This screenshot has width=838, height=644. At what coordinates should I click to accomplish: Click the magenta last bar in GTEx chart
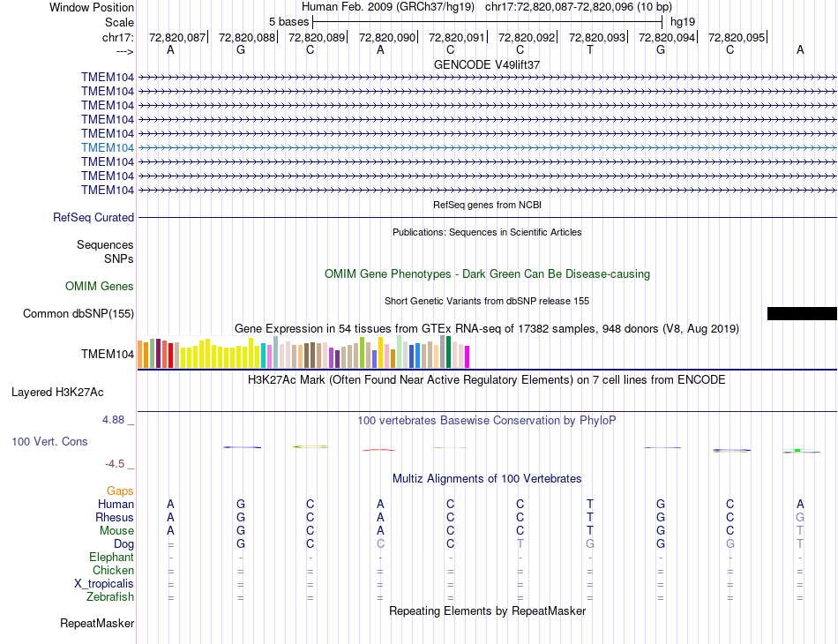coord(467,357)
